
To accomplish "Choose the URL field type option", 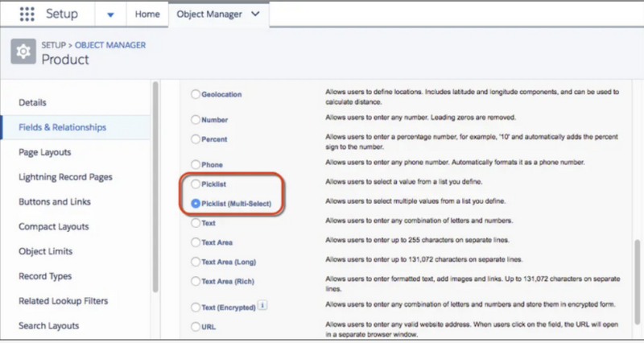I will (x=196, y=326).
